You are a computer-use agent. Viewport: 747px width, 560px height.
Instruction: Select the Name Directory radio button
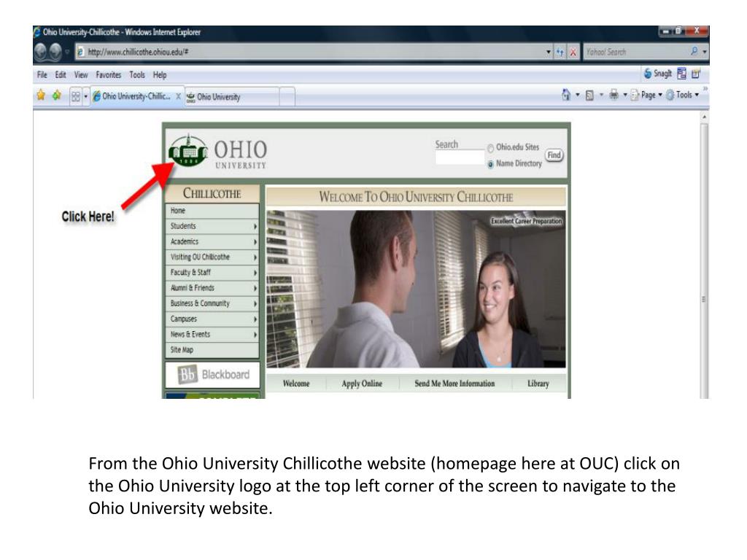tap(490, 164)
